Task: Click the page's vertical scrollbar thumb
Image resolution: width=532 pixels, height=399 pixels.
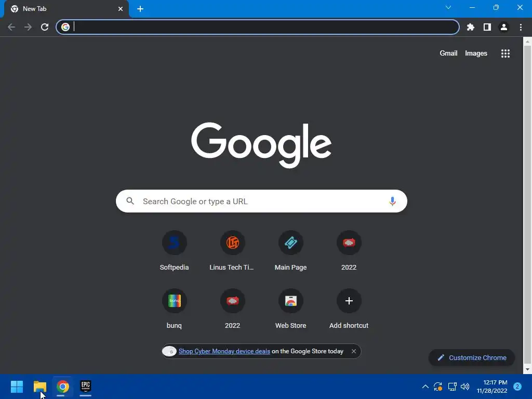Action: pos(527,204)
